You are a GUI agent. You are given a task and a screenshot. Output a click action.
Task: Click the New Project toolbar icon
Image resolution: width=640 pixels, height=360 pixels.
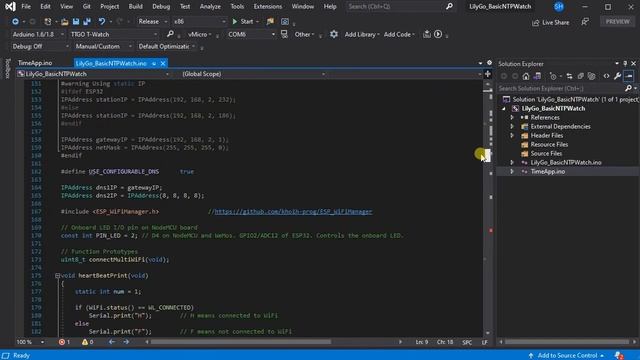48,21
